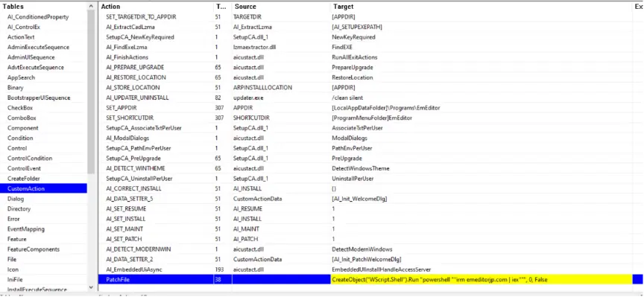Select the AI_CORRECT_INSTALL action

click(x=133, y=189)
